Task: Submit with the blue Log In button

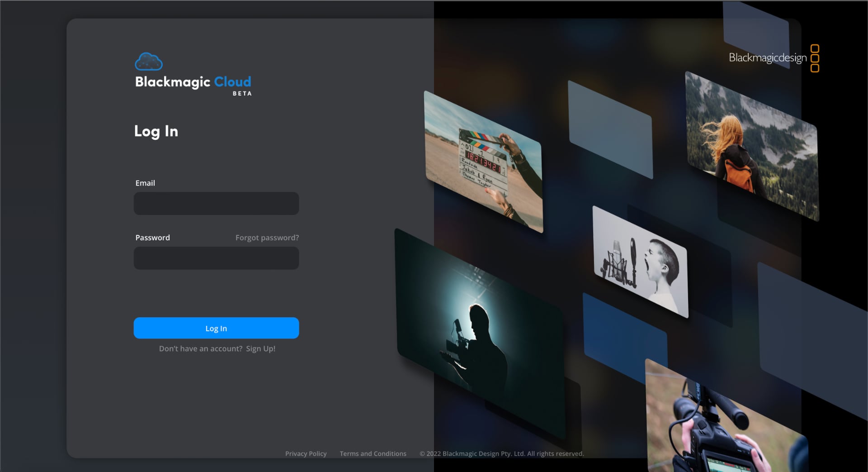Action: click(x=216, y=328)
